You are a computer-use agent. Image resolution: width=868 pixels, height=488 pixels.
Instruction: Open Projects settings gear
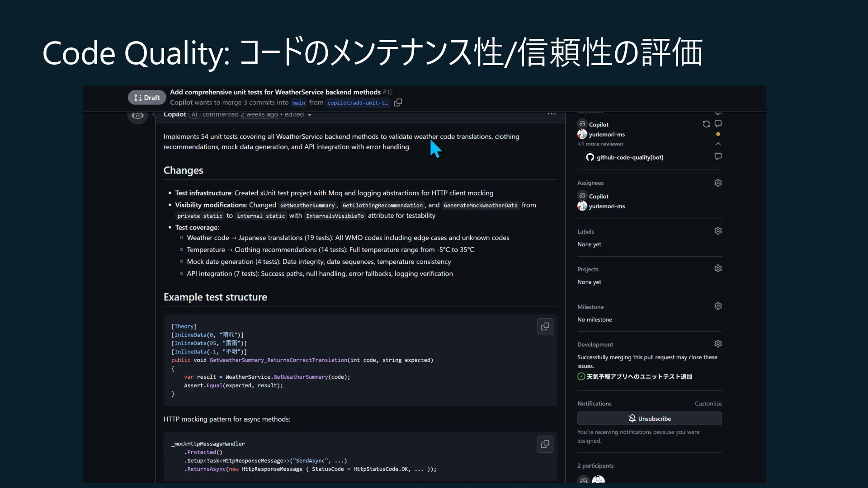(x=718, y=268)
